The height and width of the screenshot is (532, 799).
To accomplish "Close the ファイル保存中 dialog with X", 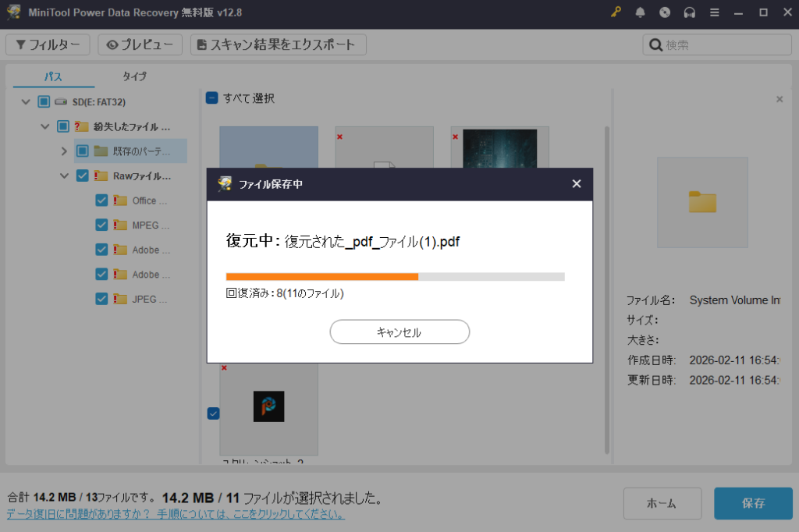I will 577,184.
